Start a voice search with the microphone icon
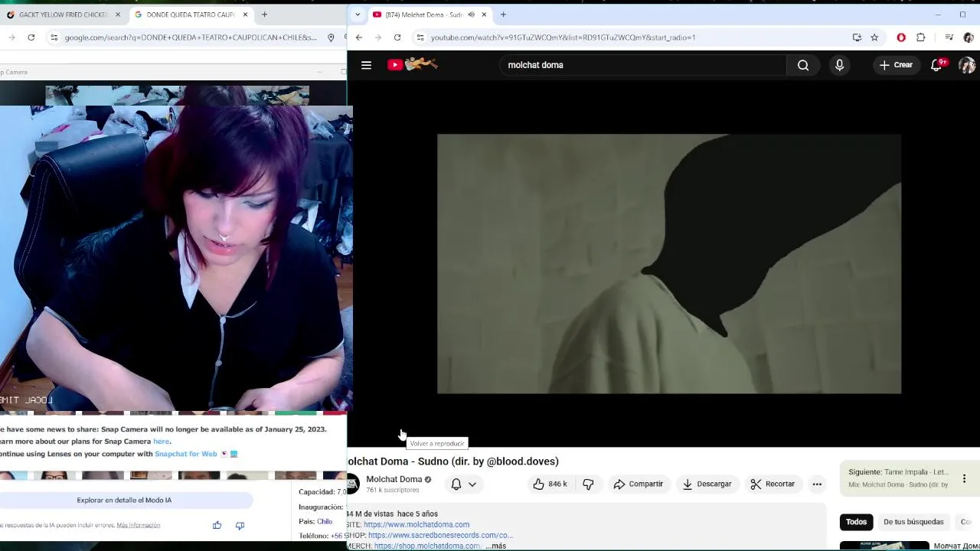The height and width of the screenshot is (551, 980). (839, 65)
